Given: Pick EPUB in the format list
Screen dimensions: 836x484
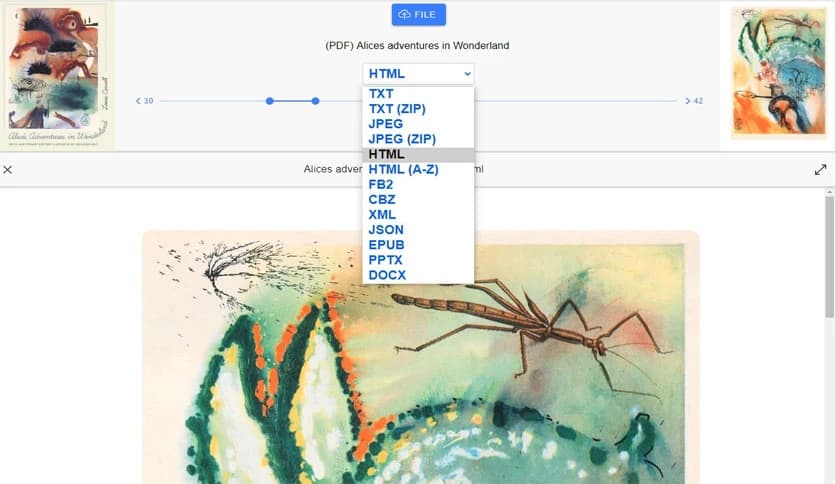Looking at the screenshot, I should click(418, 245).
